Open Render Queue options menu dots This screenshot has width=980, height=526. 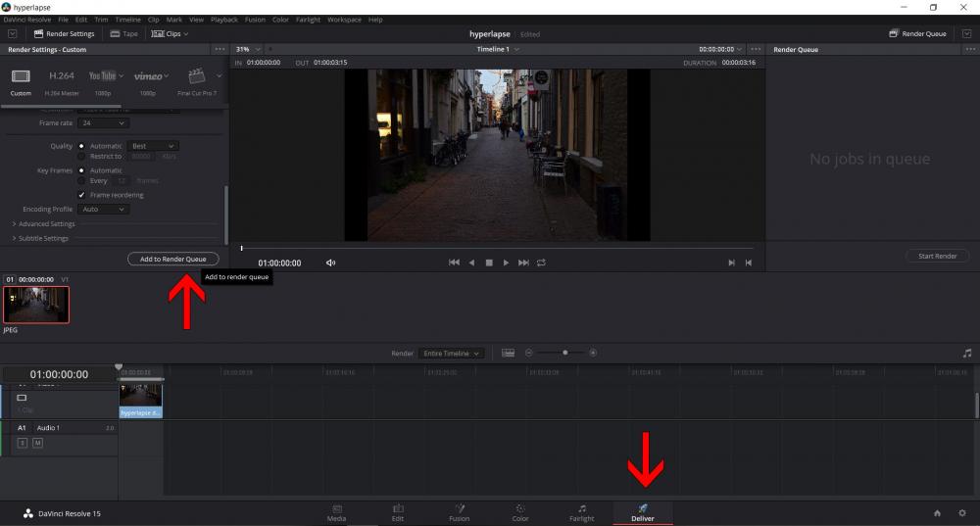point(970,49)
